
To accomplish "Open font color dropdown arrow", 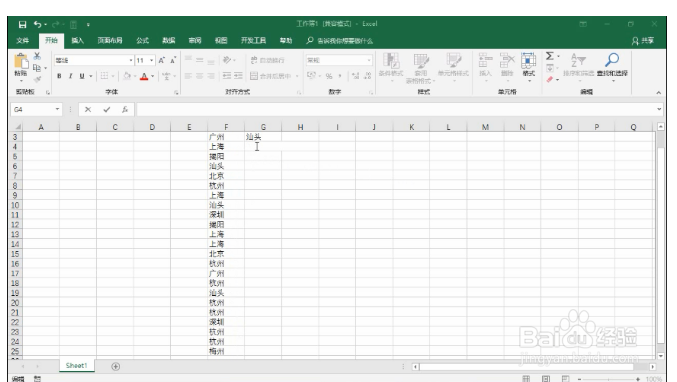I will point(152,76).
